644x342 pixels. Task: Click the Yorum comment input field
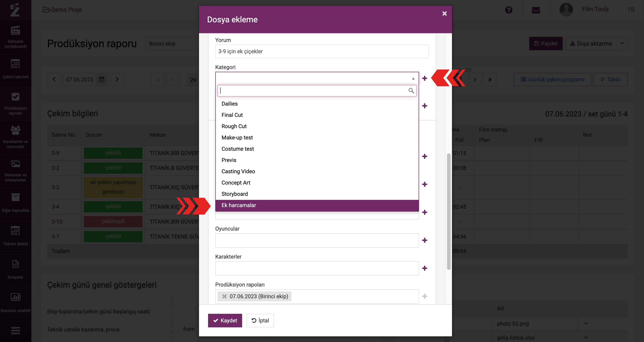pyautogui.click(x=322, y=51)
